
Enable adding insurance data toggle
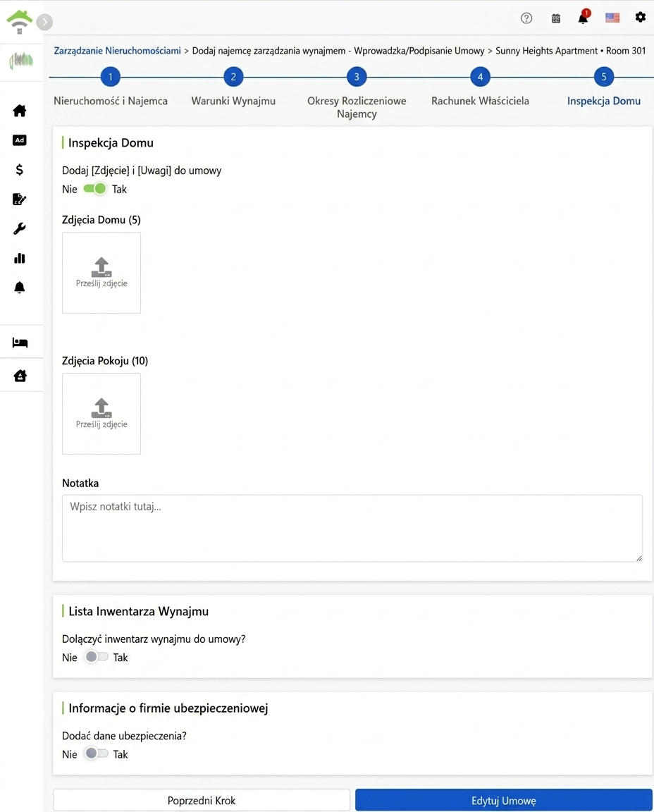[x=97, y=753]
